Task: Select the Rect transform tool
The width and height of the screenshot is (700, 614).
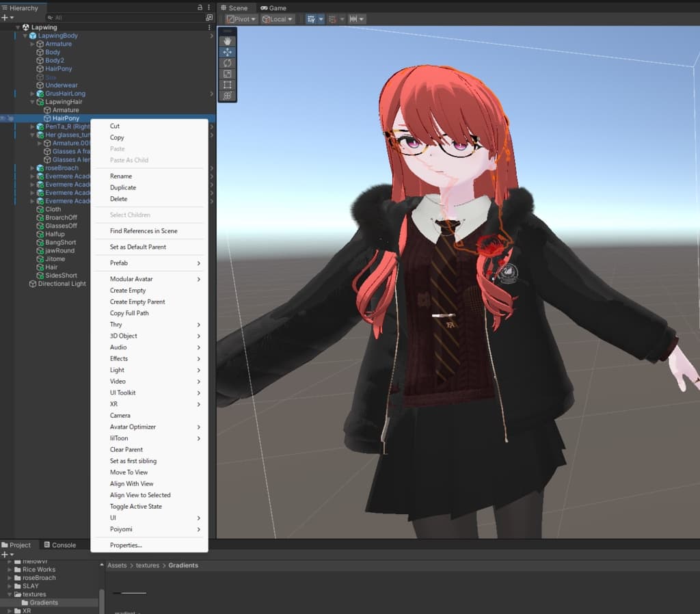Action: pyautogui.click(x=228, y=85)
